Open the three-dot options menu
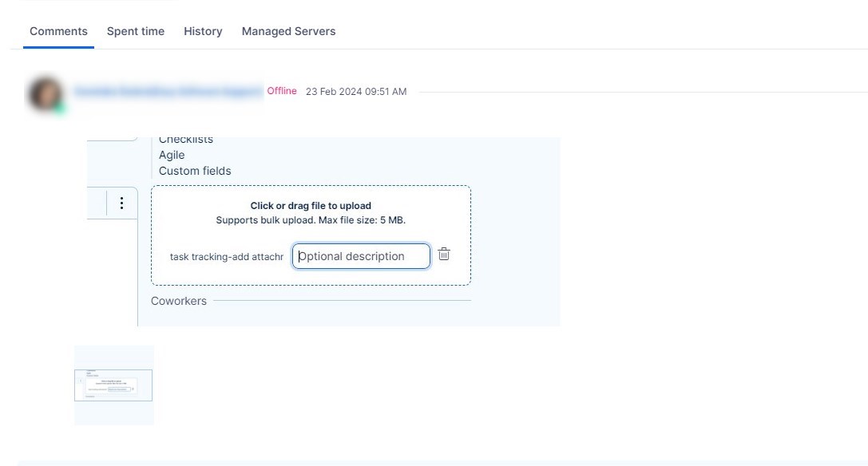Viewport: 868px width, 466px height. [121, 203]
